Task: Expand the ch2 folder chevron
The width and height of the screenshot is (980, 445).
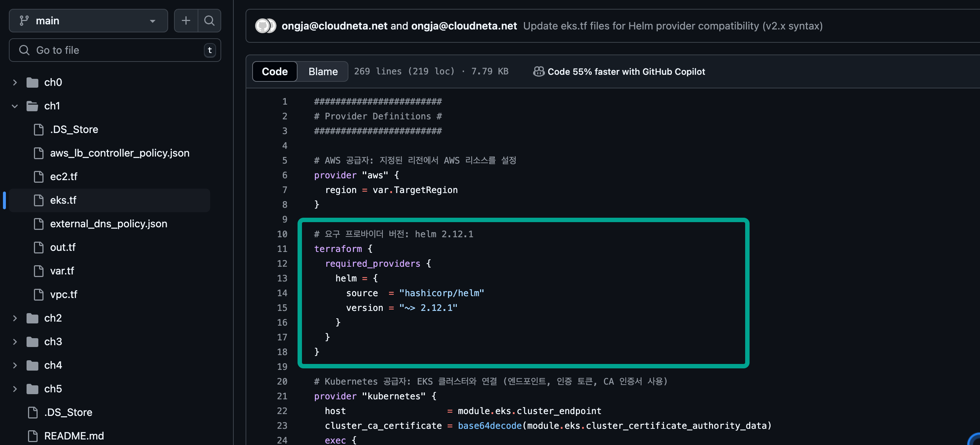Action: pos(15,318)
